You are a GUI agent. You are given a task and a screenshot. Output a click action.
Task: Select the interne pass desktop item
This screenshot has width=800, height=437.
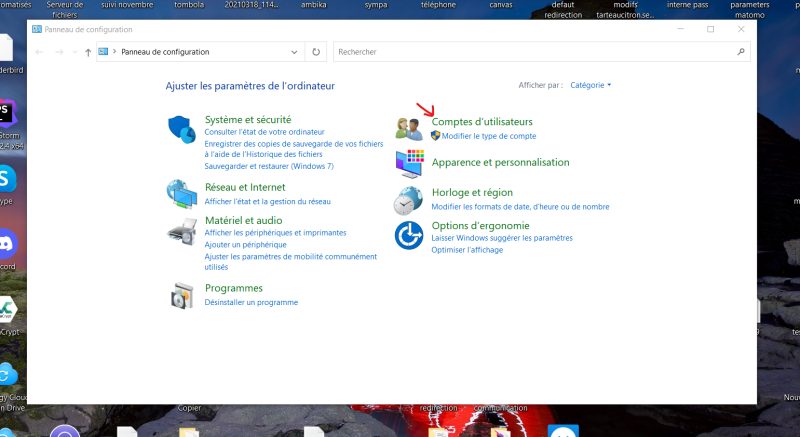[687, 5]
